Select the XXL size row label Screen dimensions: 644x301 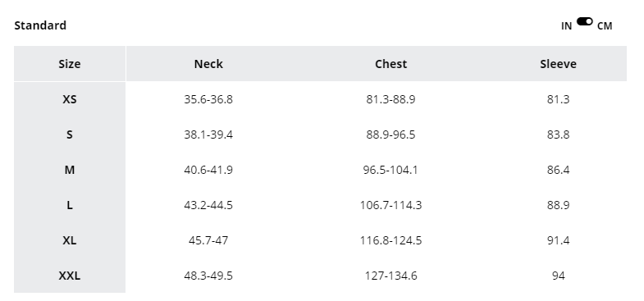click(70, 276)
